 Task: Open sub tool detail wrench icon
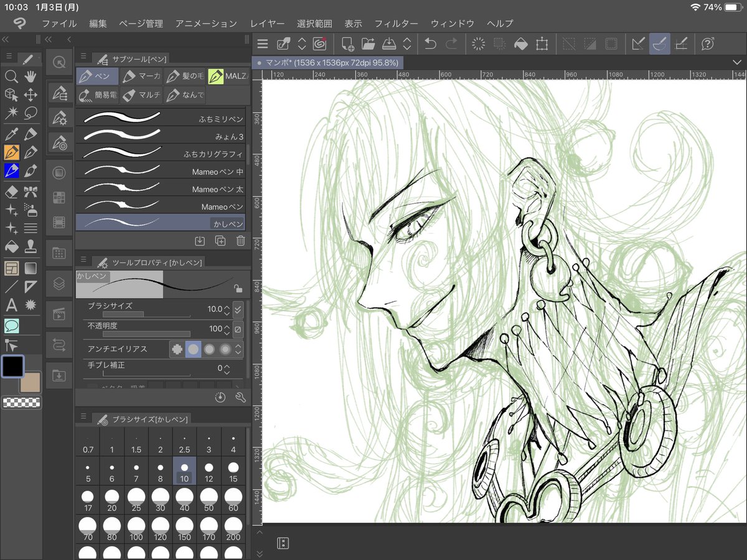(240, 397)
